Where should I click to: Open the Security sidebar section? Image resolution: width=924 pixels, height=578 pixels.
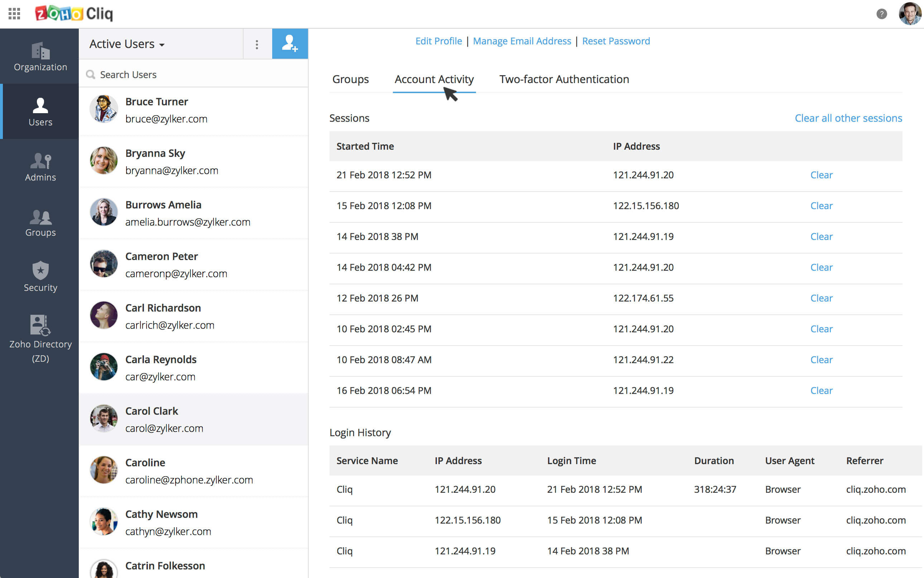(40, 277)
